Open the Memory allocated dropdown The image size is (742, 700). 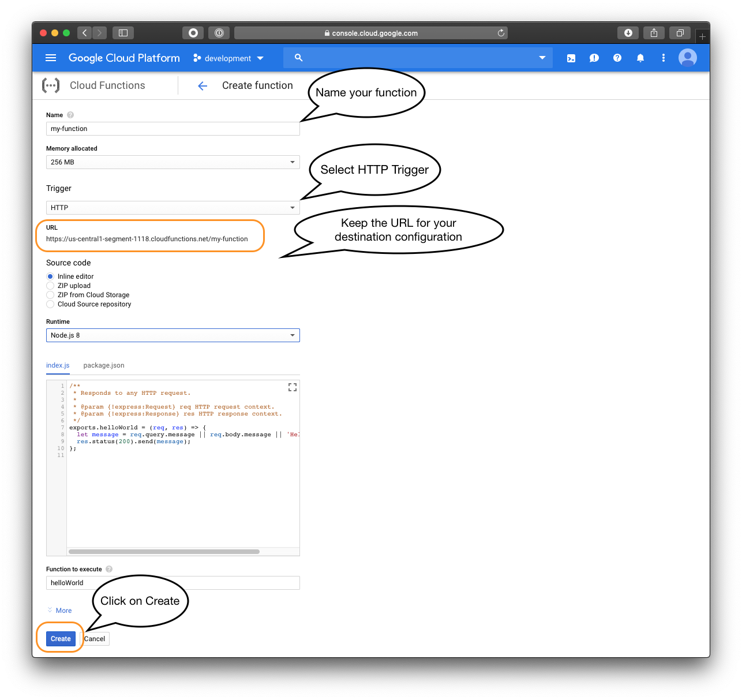click(173, 162)
